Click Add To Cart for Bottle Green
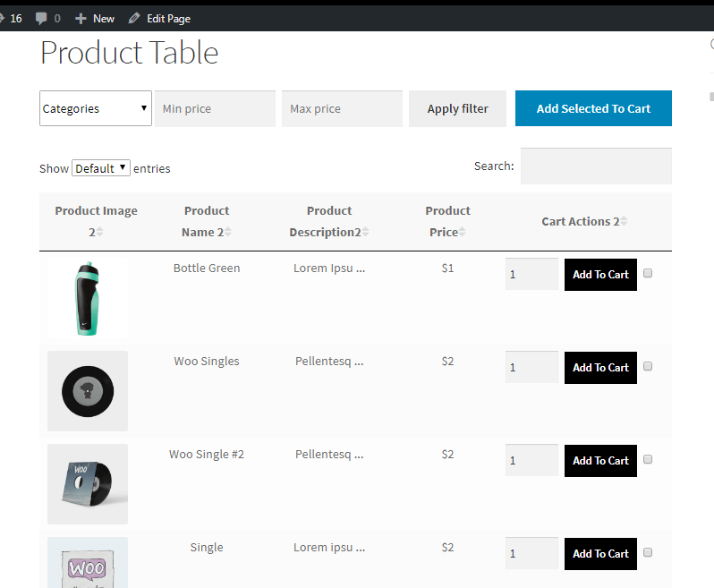The height and width of the screenshot is (588, 714). coord(600,275)
